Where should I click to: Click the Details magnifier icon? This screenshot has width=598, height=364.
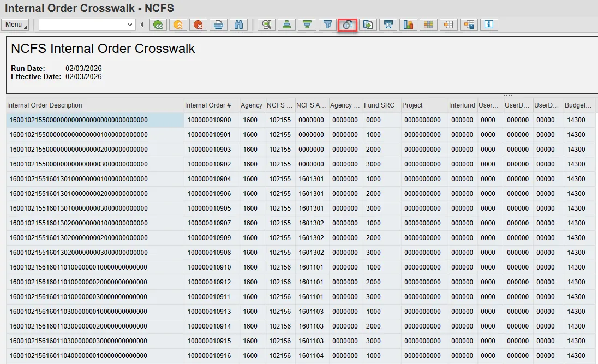(267, 25)
